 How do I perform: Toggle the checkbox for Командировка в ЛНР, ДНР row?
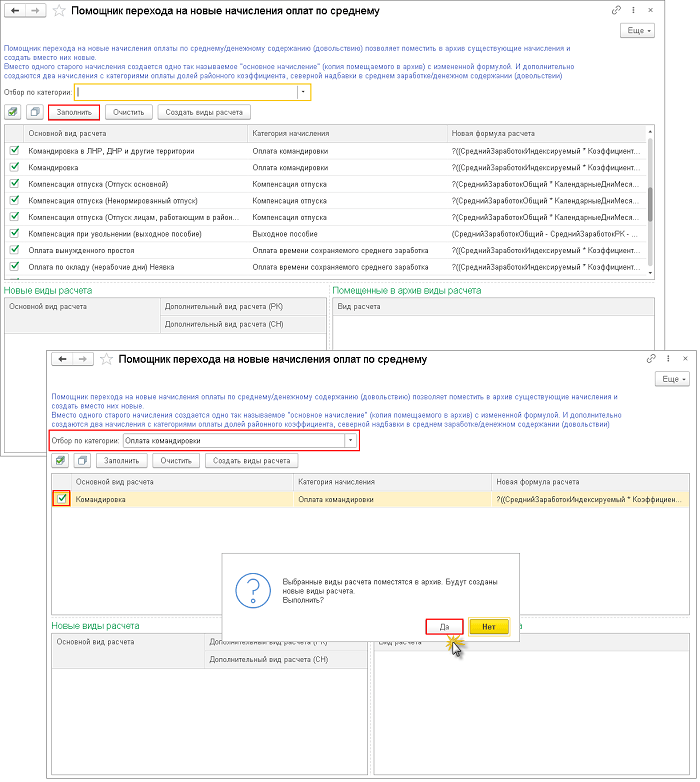[14, 151]
